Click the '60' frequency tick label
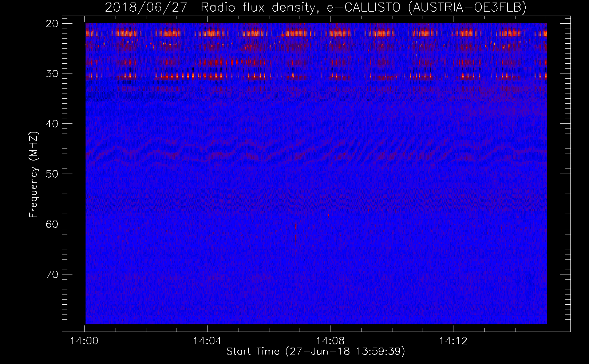589x364 pixels. [52, 224]
